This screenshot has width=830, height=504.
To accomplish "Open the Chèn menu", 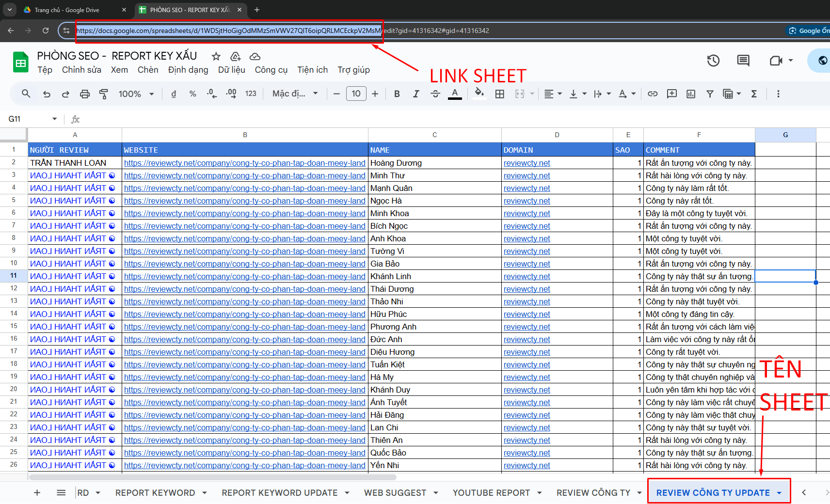I will 148,70.
